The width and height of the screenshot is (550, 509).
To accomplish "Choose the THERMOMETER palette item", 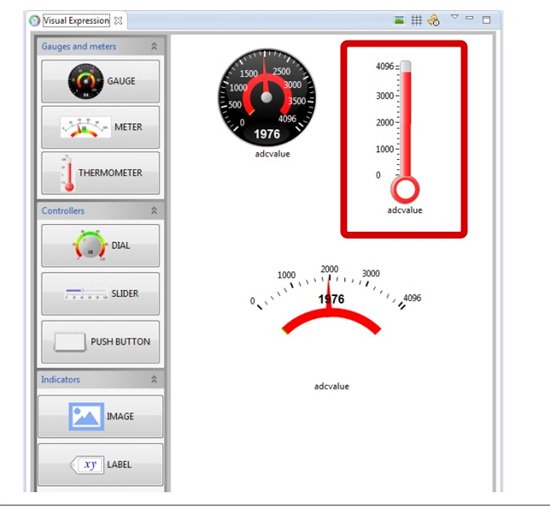I will [x=100, y=173].
